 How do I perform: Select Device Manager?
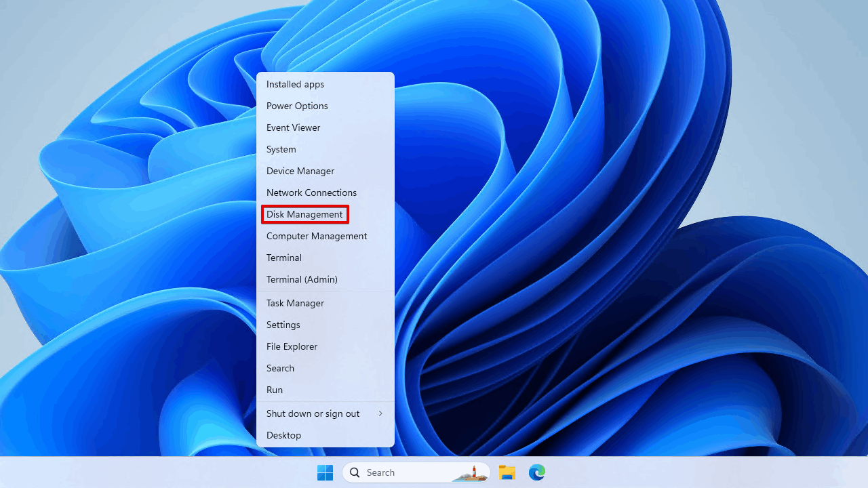click(300, 171)
